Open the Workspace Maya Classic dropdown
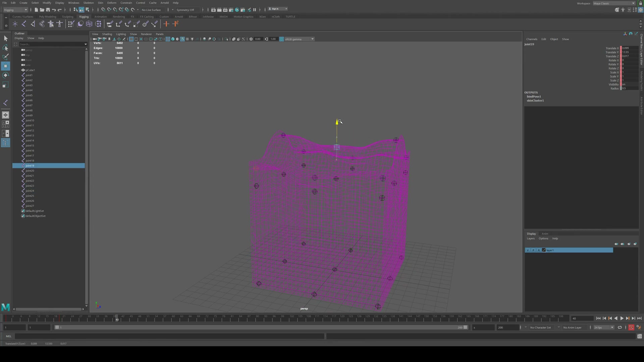The width and height of the screenshot is (644, 362). (614, 3)
